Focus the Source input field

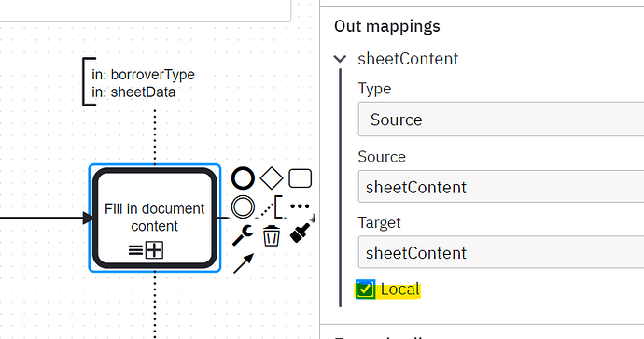(501, 187)
